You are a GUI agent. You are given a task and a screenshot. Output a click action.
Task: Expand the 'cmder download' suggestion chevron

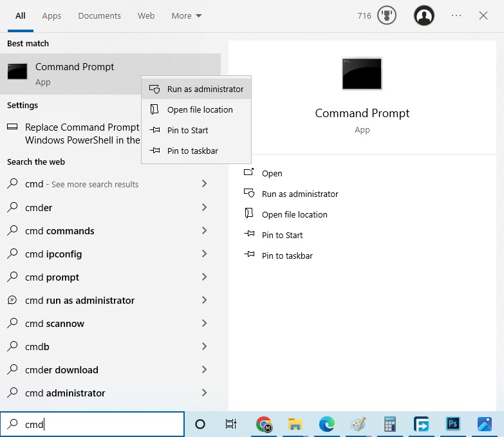[x=204, y=370]
